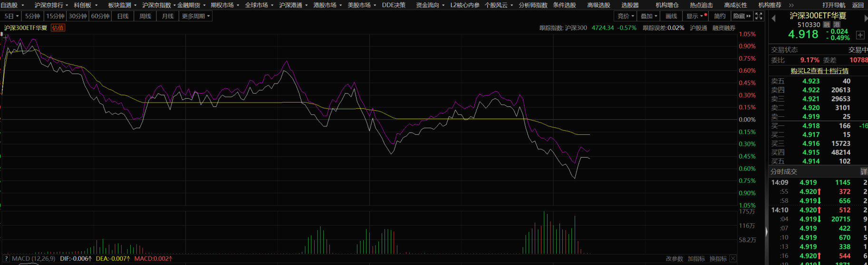This screenshot has height=265, width=868.
Task: Click the 融 margin badge under stock code
Action: coord(827,25)
